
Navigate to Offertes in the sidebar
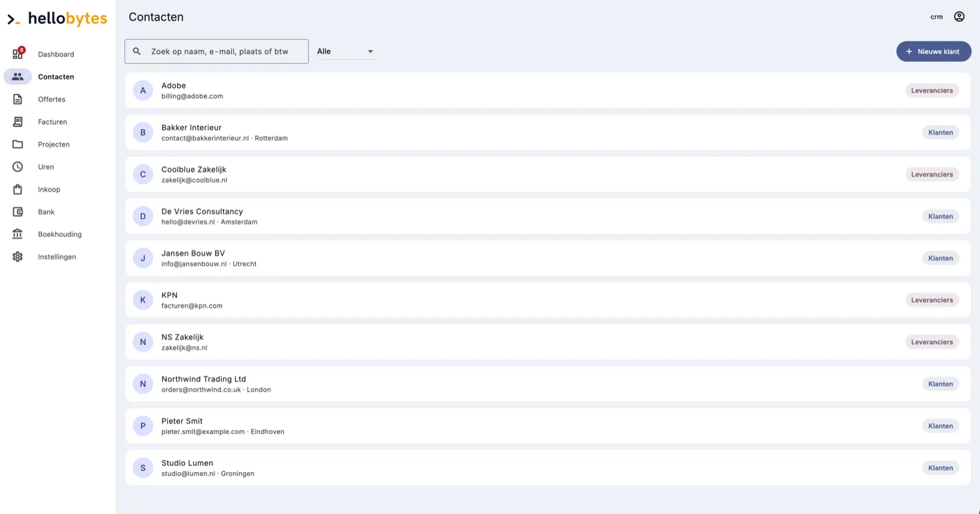click(52, 100)
